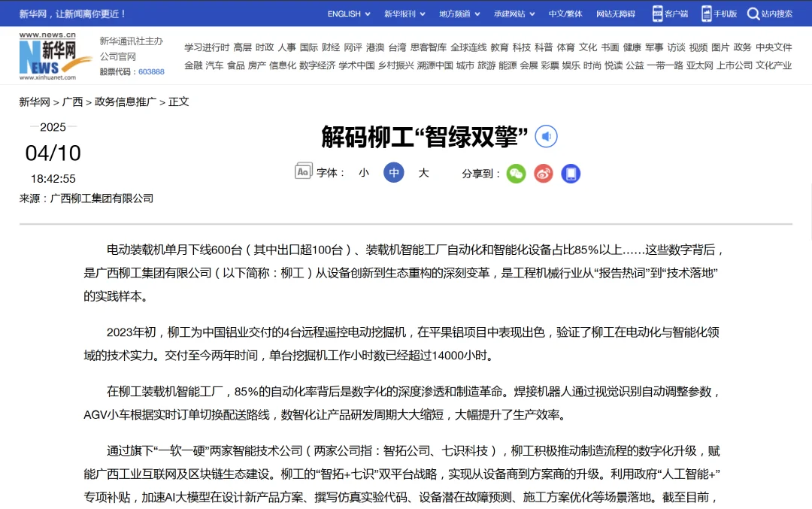Switch to 中文/繁体 version
This screenshot has width=812, height=509.
[x=565, y=14]
